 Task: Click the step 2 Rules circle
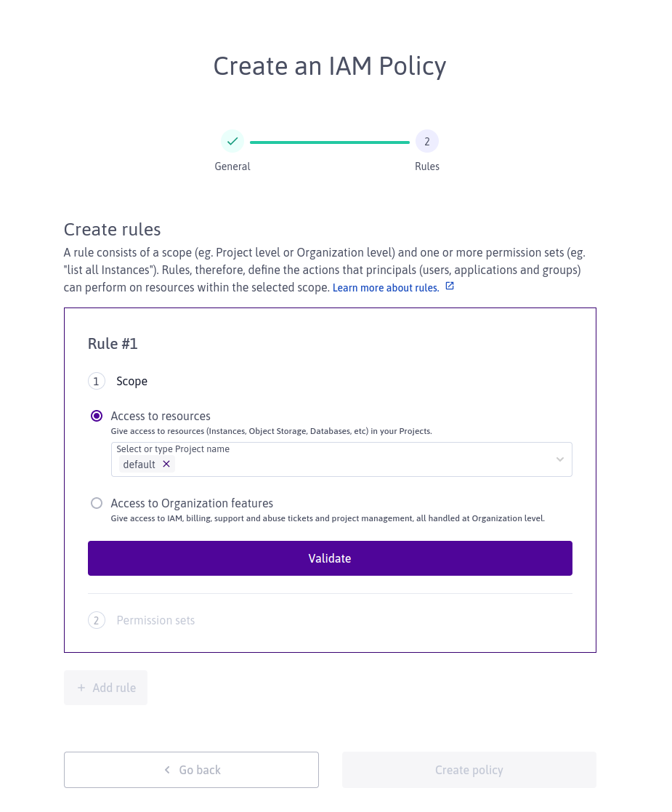(x=426, y=141)
